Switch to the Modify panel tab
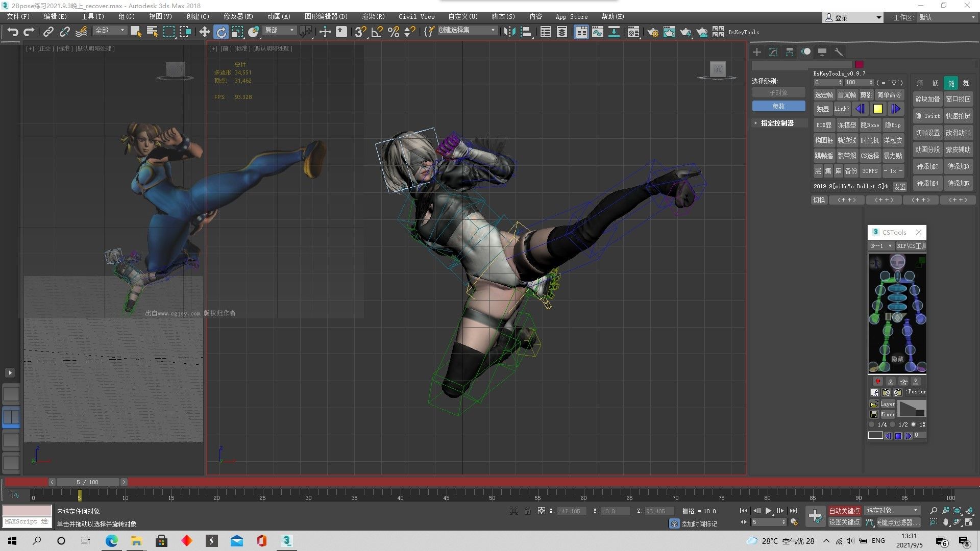 pyautogui.click(x=773, y=52)
